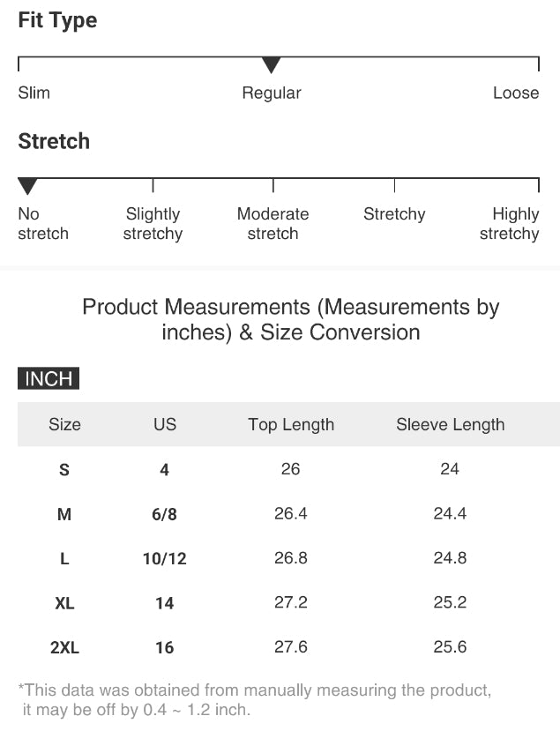This screenshot has height=731, width=560.
Task: Select the S size row label
Action: pos(64,470)
